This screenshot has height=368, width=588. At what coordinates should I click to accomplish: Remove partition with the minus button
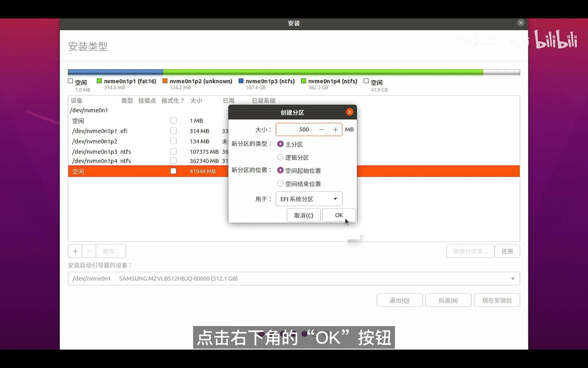point(89,251)
